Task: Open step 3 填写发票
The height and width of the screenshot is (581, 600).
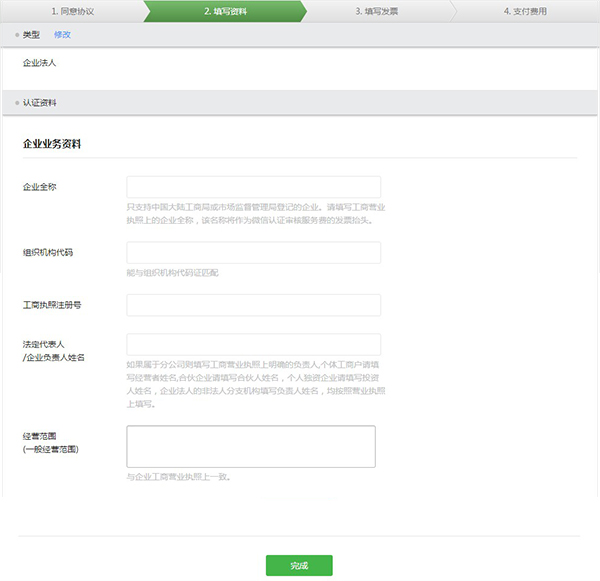Action: click(x=378, y=11)
